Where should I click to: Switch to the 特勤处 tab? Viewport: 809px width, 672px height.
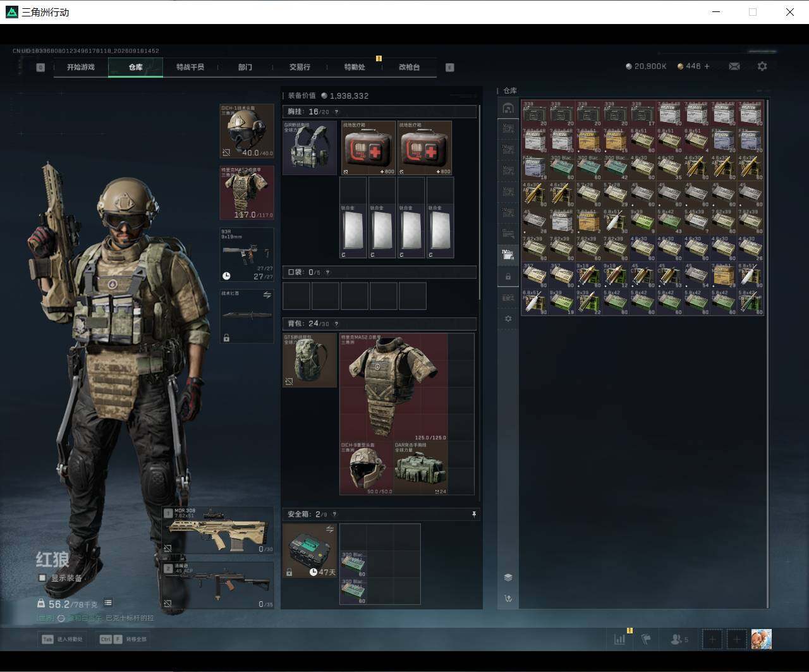pyautogui.click(x=355, y=67)
